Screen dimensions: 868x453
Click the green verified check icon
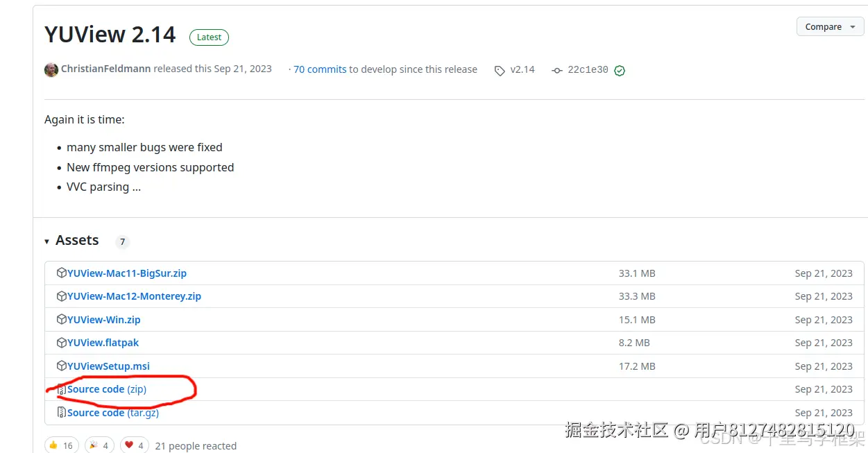pyautogui.click(x=620, y=71)
